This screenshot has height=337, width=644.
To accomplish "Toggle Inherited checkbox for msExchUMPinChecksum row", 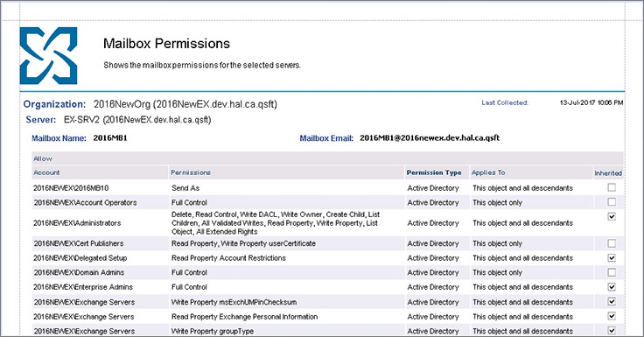I will [612, 301].
